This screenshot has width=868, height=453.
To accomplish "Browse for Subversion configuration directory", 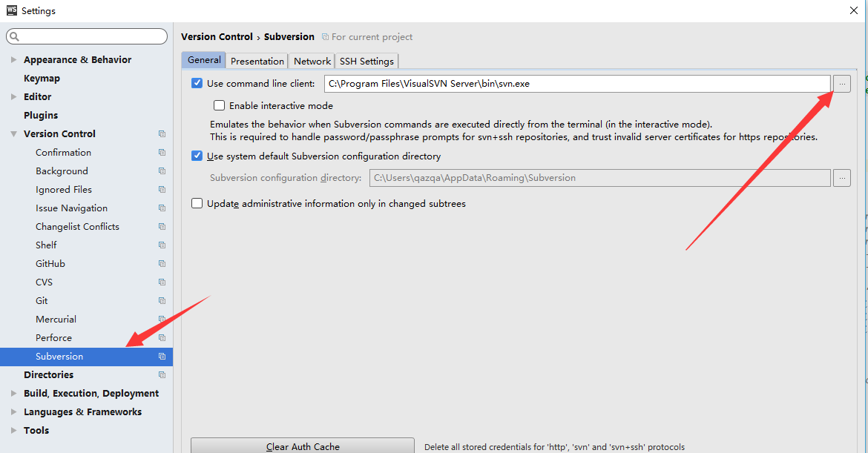I will pos(841,177).
